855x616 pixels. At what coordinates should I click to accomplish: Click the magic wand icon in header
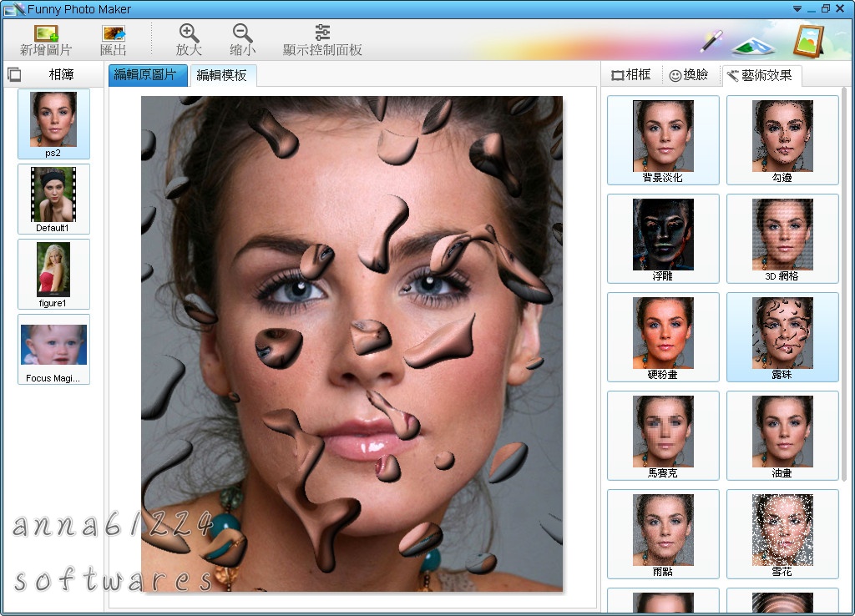711,41
